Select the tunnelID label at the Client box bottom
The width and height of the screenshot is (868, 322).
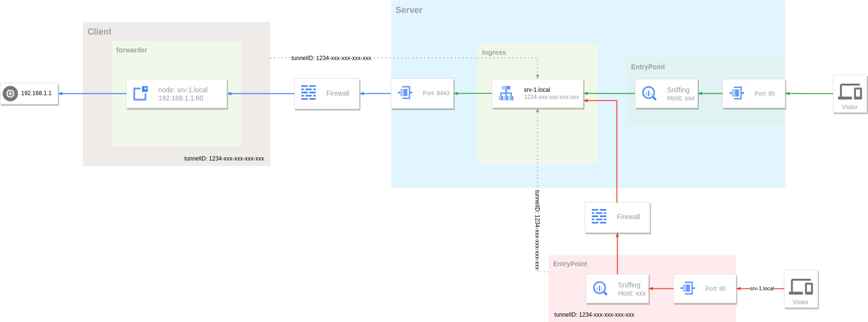click(224, 159)
